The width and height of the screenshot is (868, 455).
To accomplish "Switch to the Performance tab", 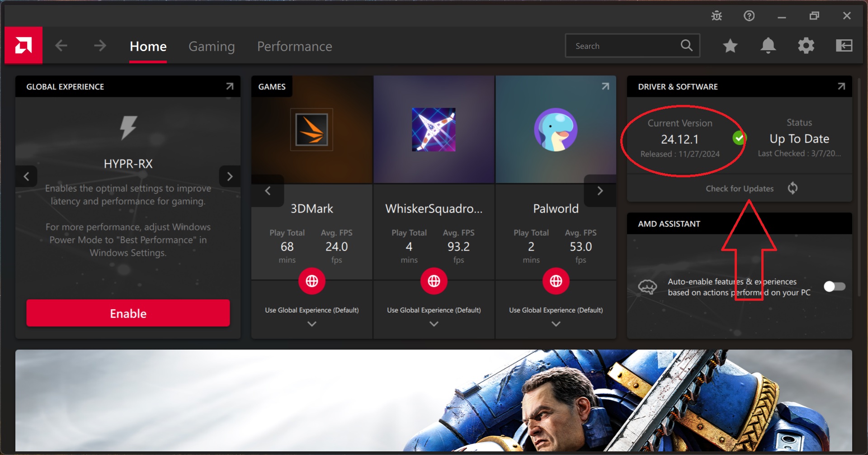I will pos(294,46).
